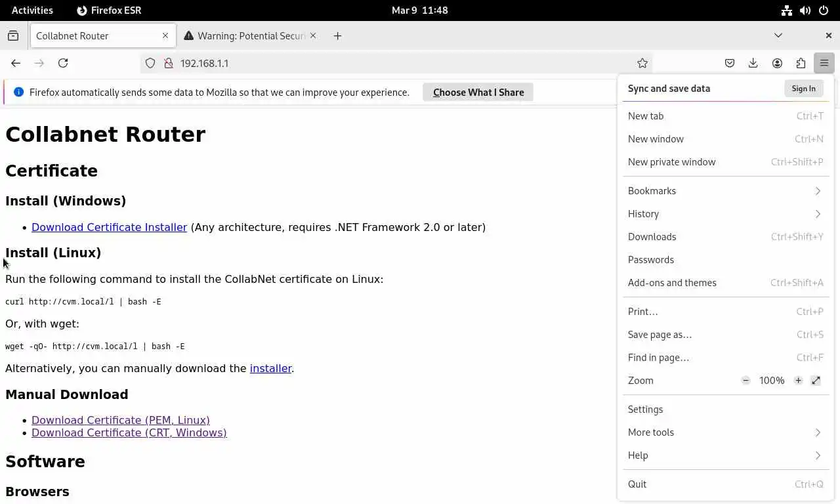Screen dimensions: 840x504
Task: Open Downloads from the menu
Action: (726, 237)
